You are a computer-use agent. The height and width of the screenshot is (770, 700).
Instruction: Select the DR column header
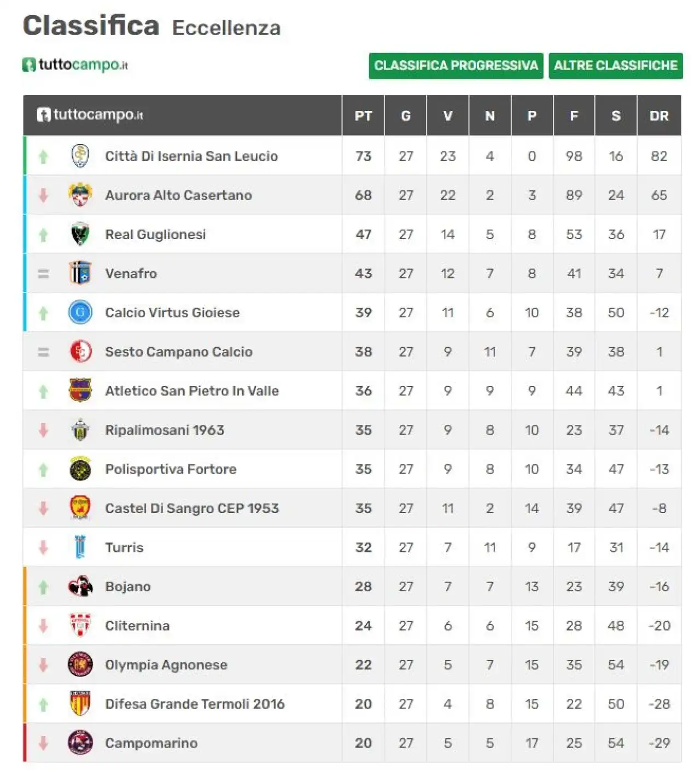point(659,116)
